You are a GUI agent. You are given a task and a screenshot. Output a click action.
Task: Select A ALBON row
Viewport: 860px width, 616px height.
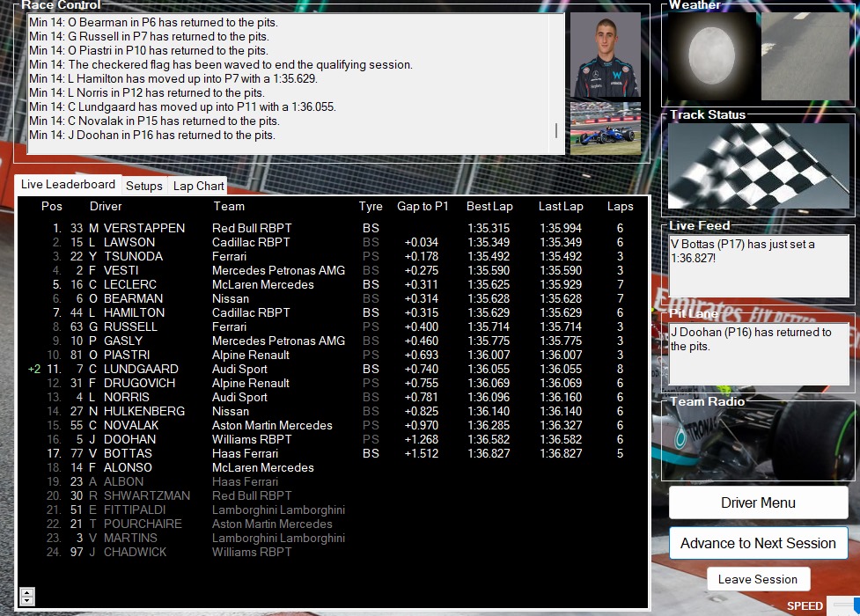tap(333, 481)
